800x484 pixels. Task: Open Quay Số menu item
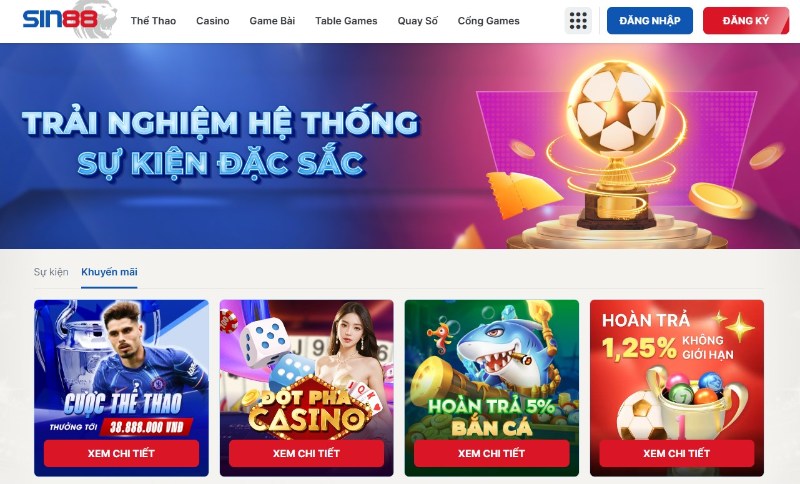pos(417,21)
